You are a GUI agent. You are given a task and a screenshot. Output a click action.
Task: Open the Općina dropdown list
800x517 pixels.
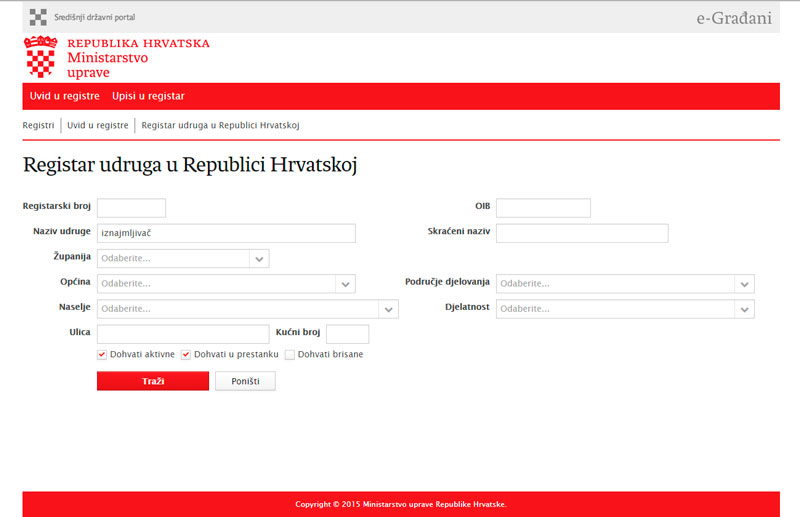click(345, 284)
